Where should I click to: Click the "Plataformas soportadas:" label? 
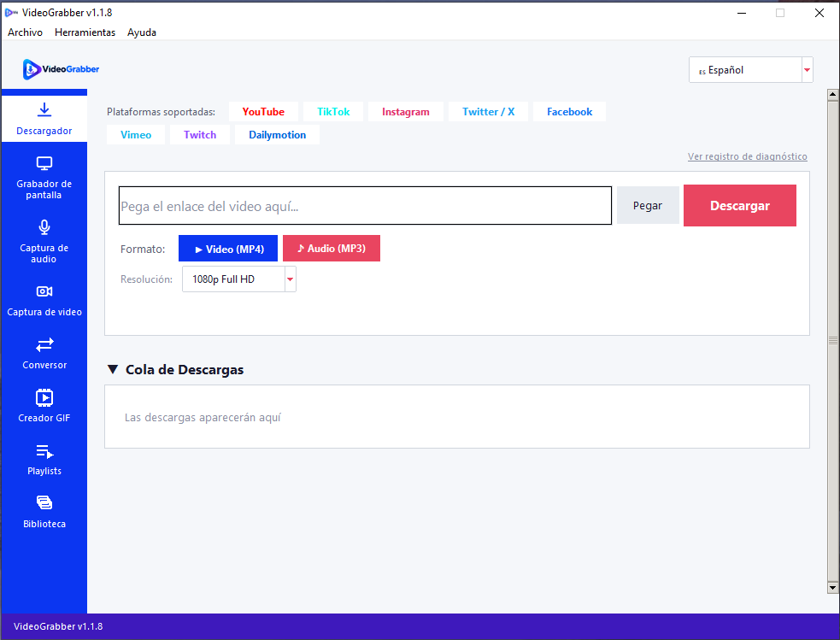click(161, 112)
